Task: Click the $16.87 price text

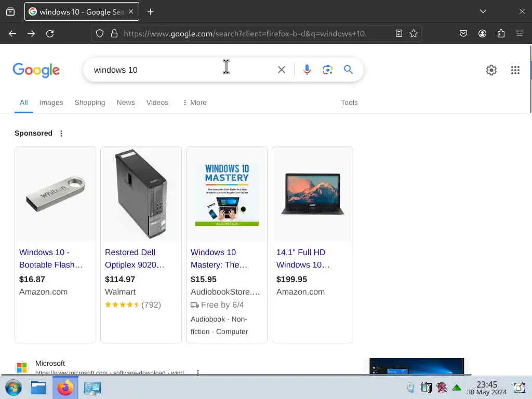Action: 32,279
